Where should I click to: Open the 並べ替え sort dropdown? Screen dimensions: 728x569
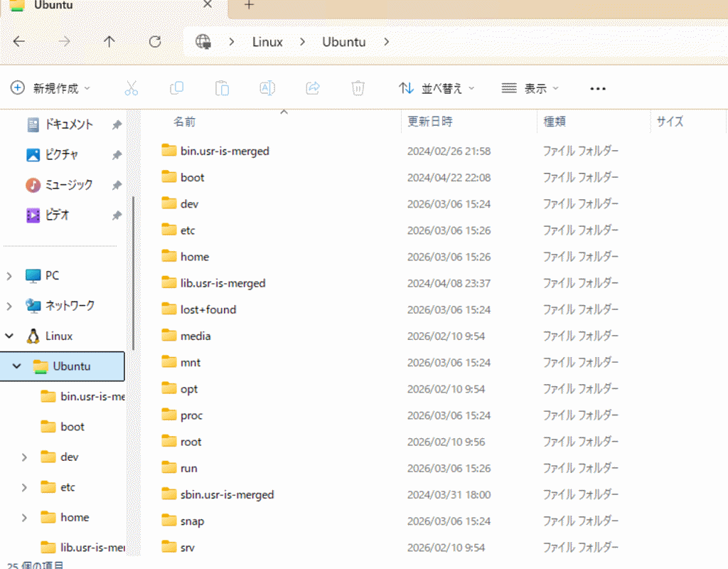click(x=437, y=88)
